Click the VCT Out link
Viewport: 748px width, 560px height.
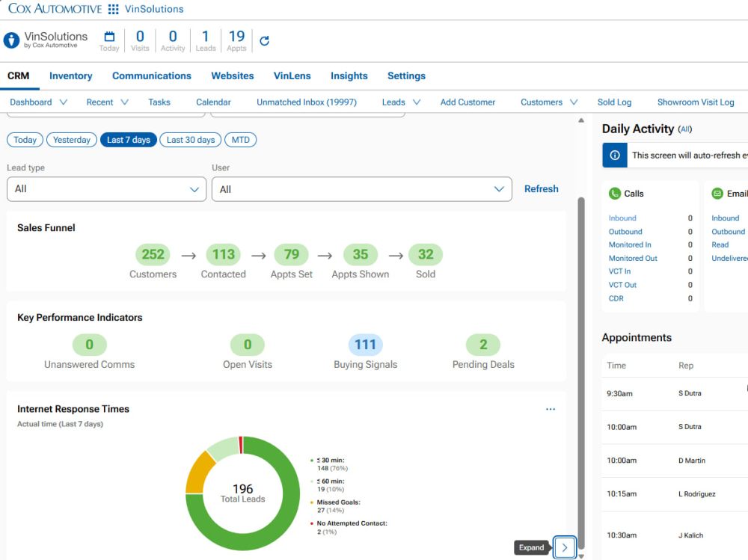(622, 285)
